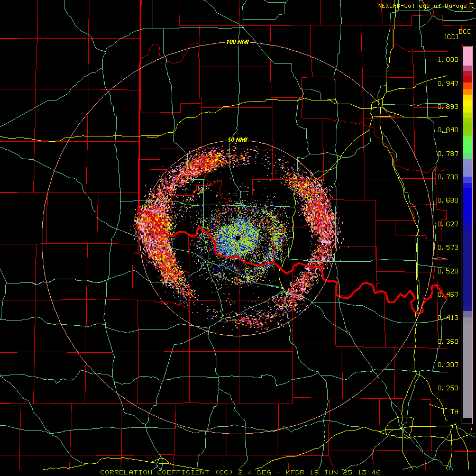Screen dimensions: 476x476
Task: Click the [CC] legend label
Action: (452, 37)
